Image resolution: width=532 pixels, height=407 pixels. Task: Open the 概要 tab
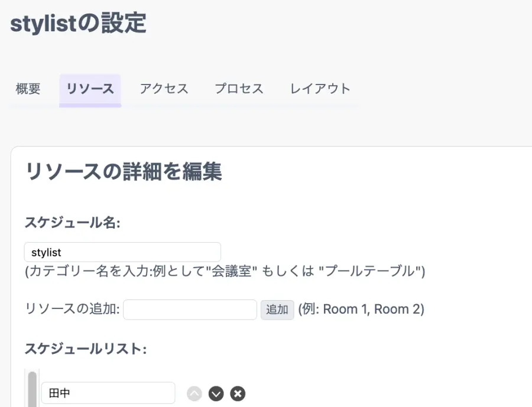point(28,89)
